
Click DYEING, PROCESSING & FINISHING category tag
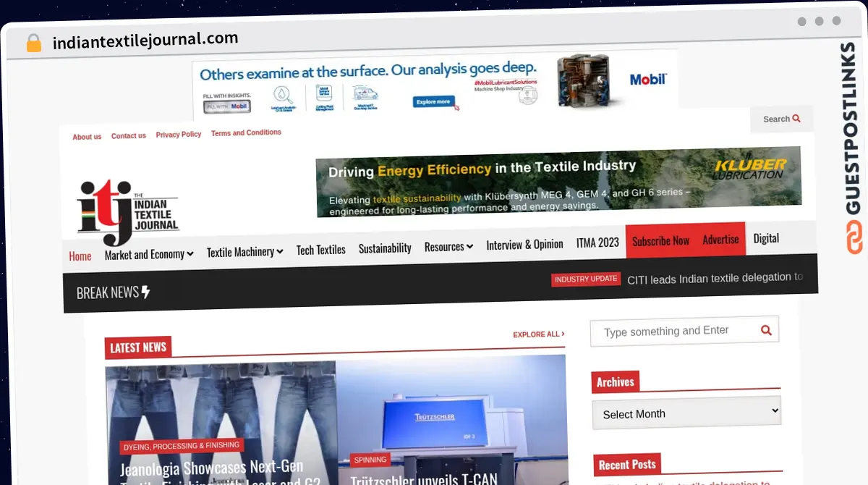pos(181,446)
